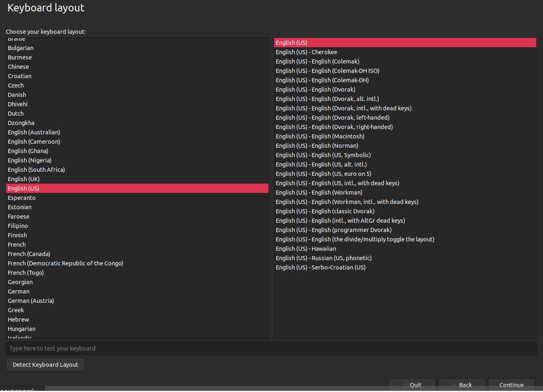Click the Quit button
Viewport: 543px width, 392px height.
[x=412, y=385]
